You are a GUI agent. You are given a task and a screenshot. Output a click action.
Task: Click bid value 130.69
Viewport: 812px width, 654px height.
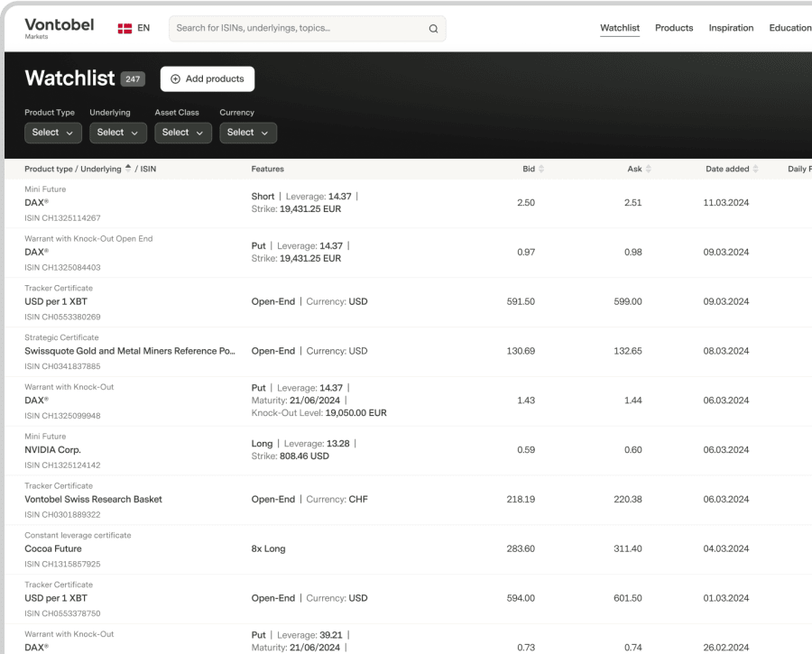[521, 351]
